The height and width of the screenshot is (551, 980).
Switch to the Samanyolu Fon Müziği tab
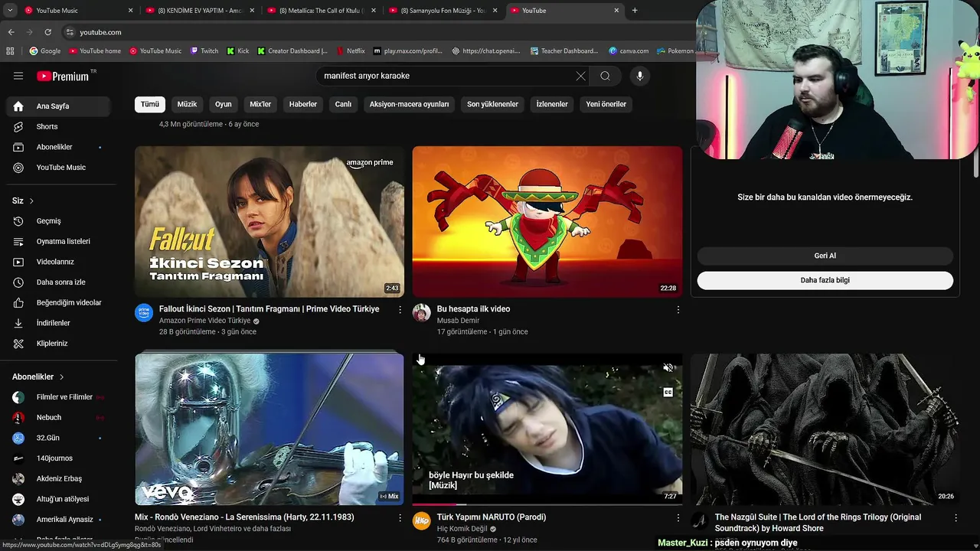pyautogui.click(x=443, y=11)
